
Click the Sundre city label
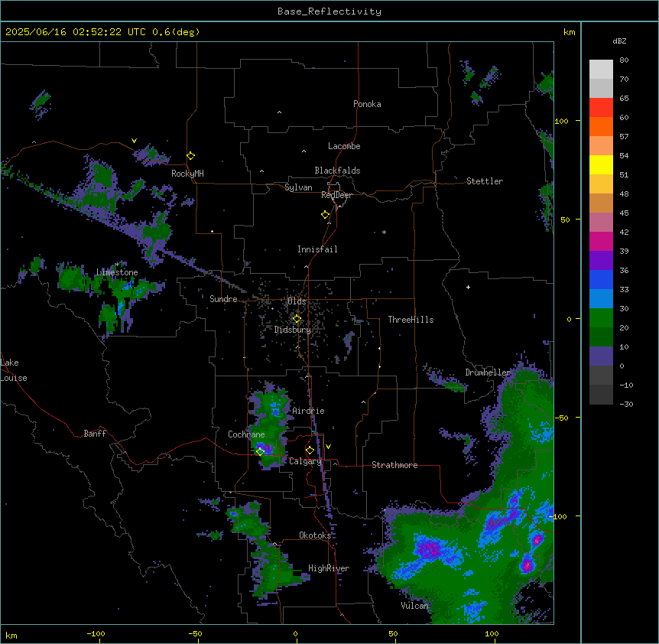pos(223,299)
